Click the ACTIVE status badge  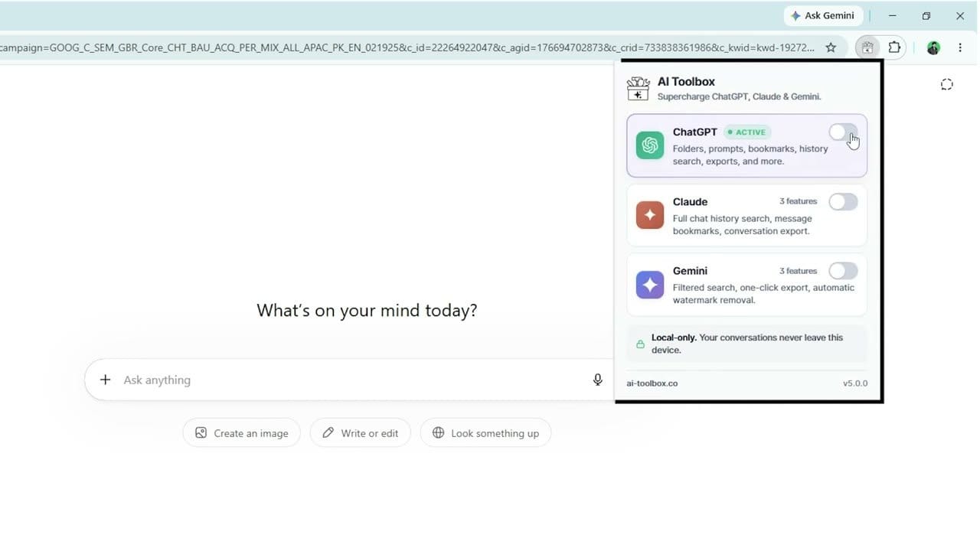coord(747,132)
